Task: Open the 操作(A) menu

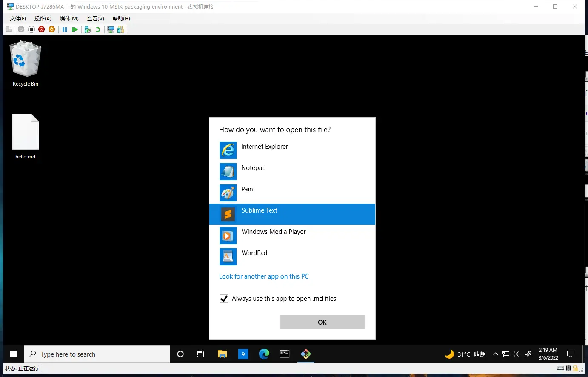Action: [43, 19]
